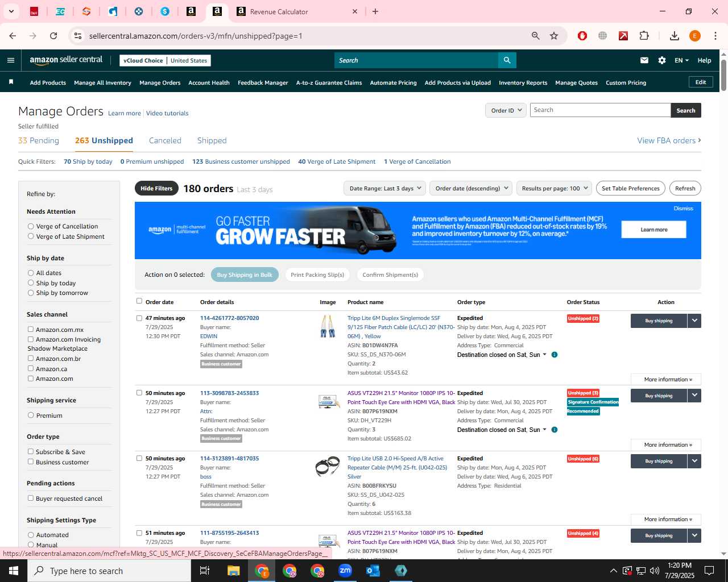The width and height of the screenshot is (728, 582).
Task: Select the Ship by tomorrow radio option
Action: point(31,293)
